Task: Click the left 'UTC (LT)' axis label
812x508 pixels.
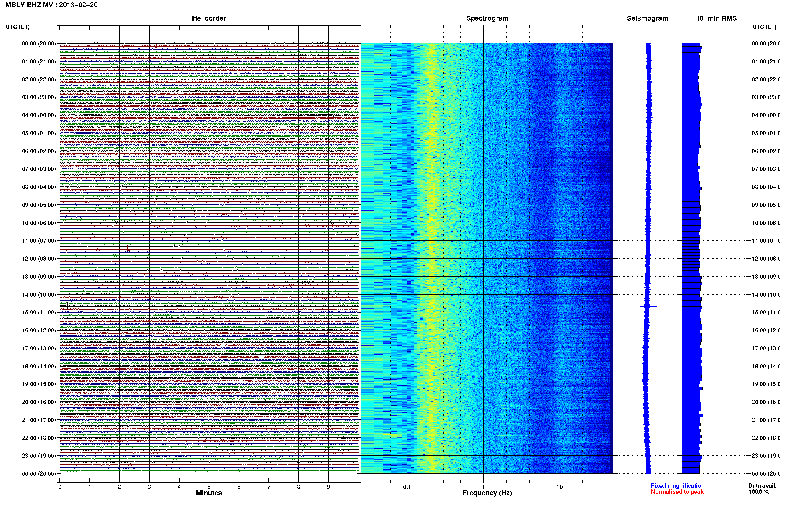Action: coord(17,27)
